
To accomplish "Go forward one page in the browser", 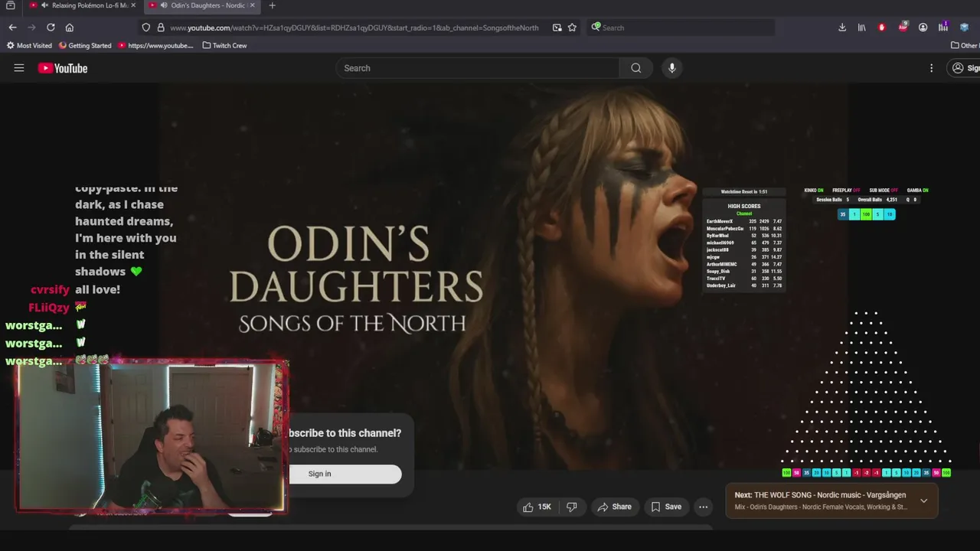I will 31,28.
